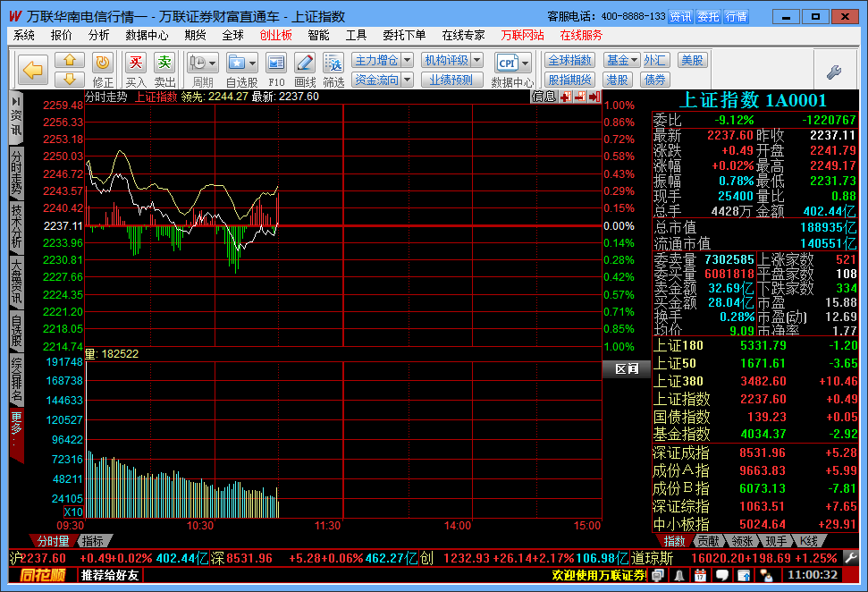The width and height of the screenshot is (868, 592).
Task: Open the 自选股 star folder icon
Action: (237, 63)
